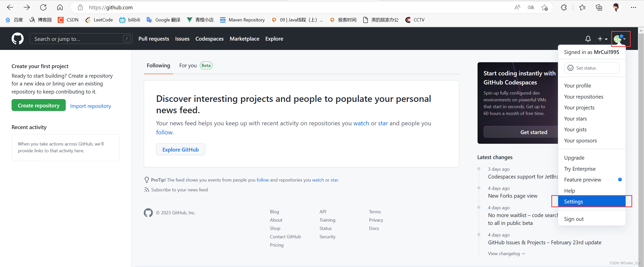The image size is (644, 267).
Task: Select Your repositories menu item
Action: pyautogui.click(x=592, y=97)
